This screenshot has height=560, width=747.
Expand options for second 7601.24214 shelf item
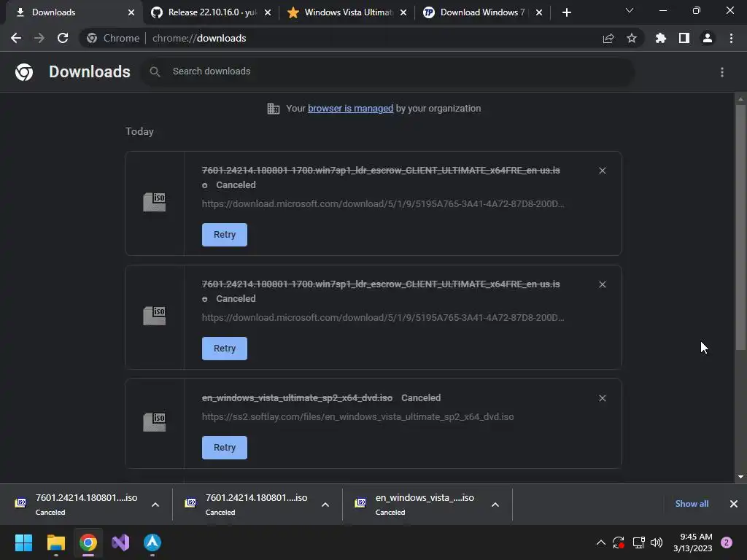click(325, 505)
